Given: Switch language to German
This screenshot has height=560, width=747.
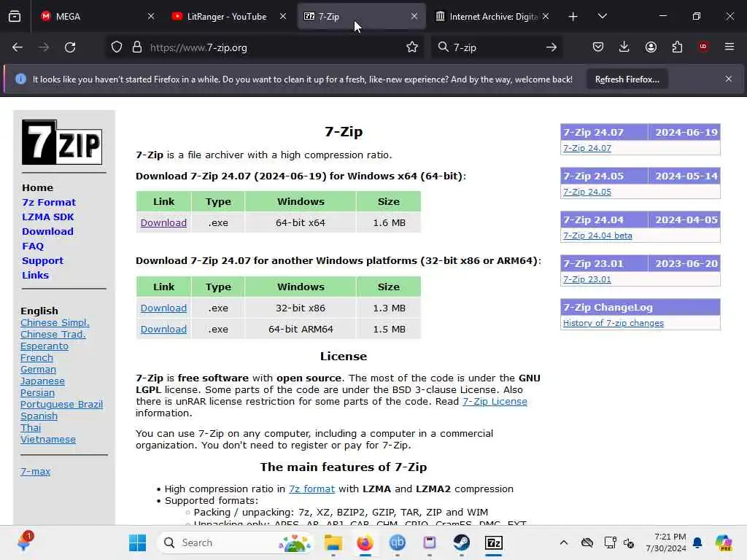Looking at the screenshot, I should click(38, 370).
